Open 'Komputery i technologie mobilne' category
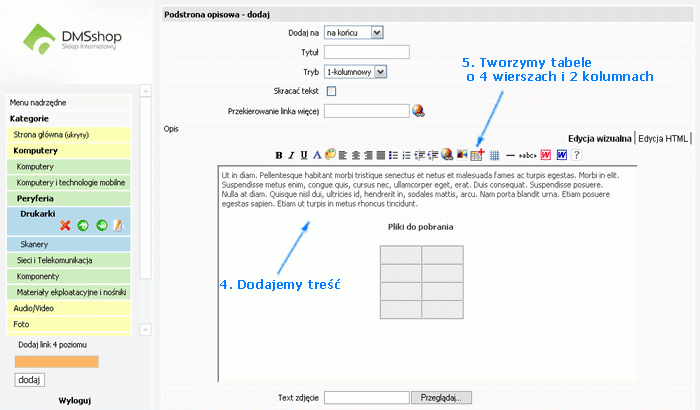This screenshot has height=410, width=700. 69,183
